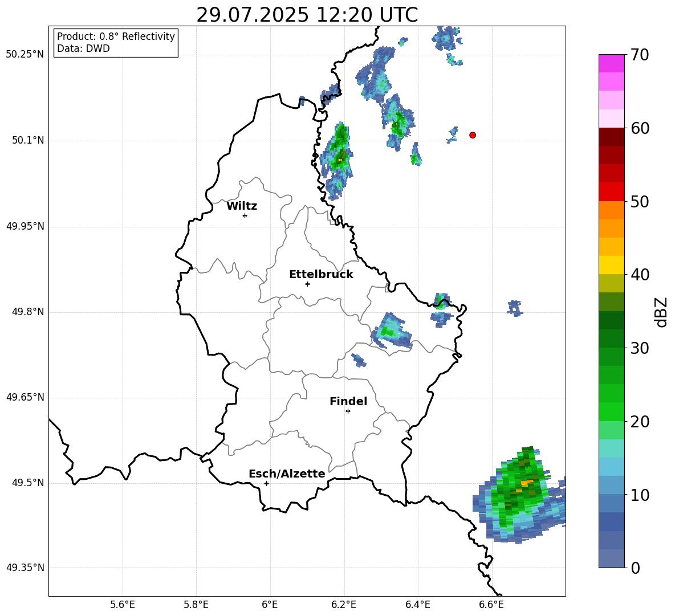Click the orange colorbar segment just below the 50 tick
This screenshot has width=675, height=616.
coord(612,210)
